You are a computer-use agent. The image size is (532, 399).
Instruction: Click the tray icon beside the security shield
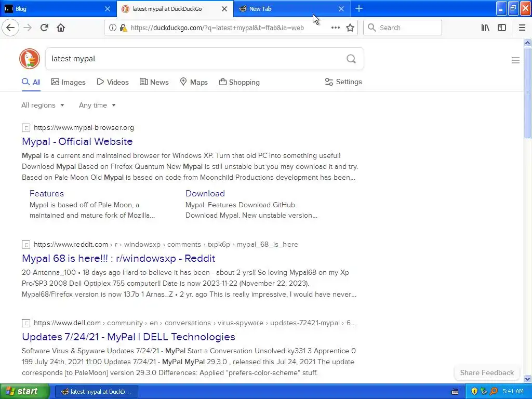coord(484,391)
